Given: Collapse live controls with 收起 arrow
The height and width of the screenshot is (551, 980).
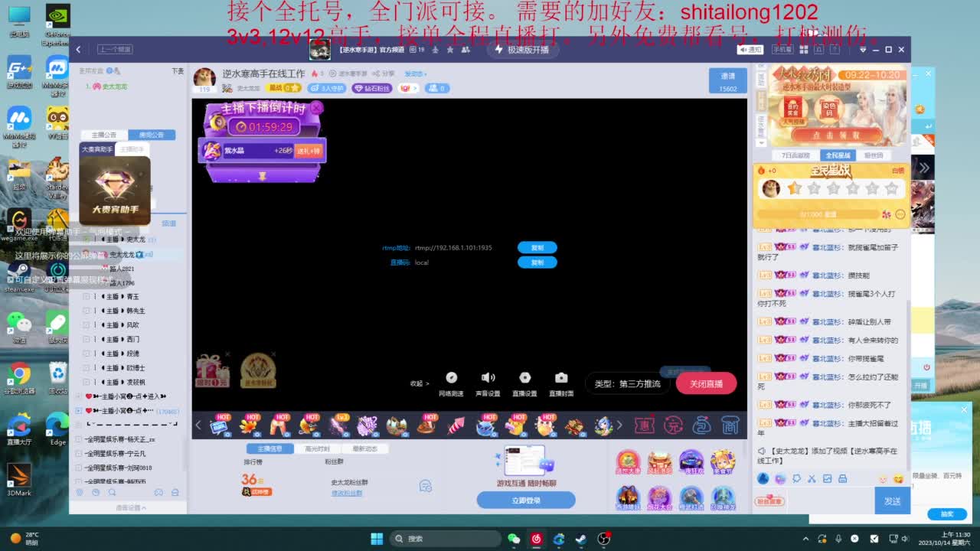Looking at the screenshot, I should (x=420, y=383).
